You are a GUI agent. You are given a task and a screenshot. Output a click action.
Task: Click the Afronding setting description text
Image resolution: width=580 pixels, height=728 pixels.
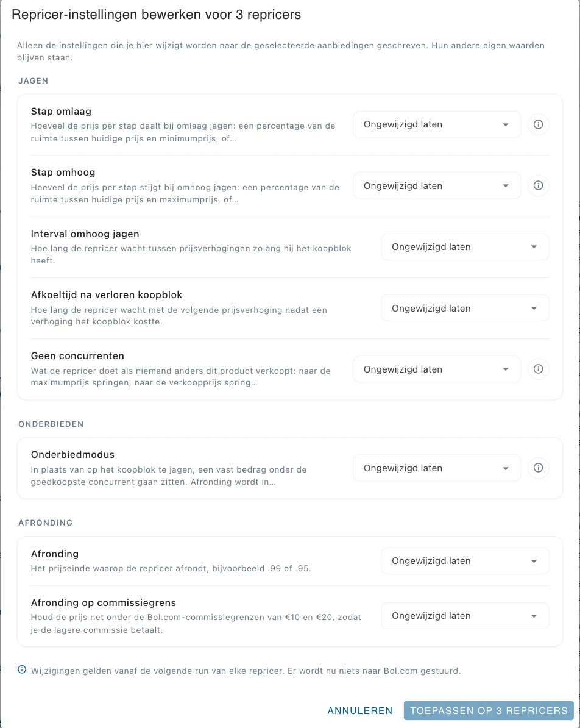click(x=171, y=569)
